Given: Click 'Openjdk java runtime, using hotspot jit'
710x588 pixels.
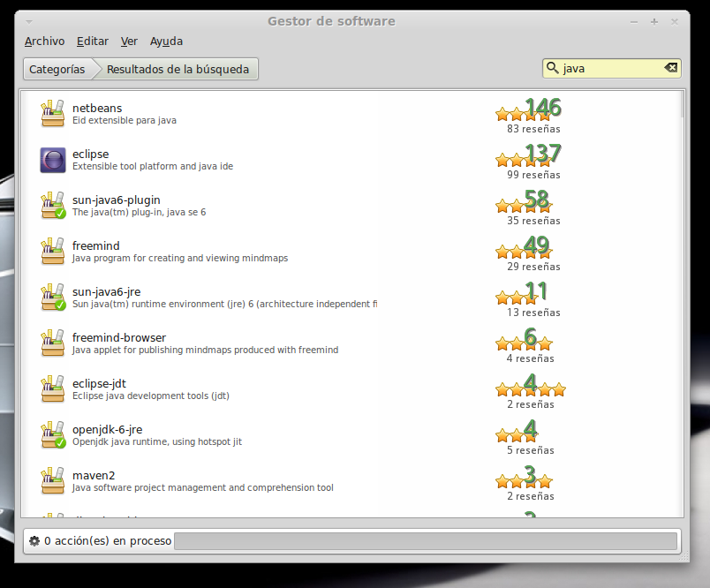Looking at the screenshot, I should [x=157, y=441].
